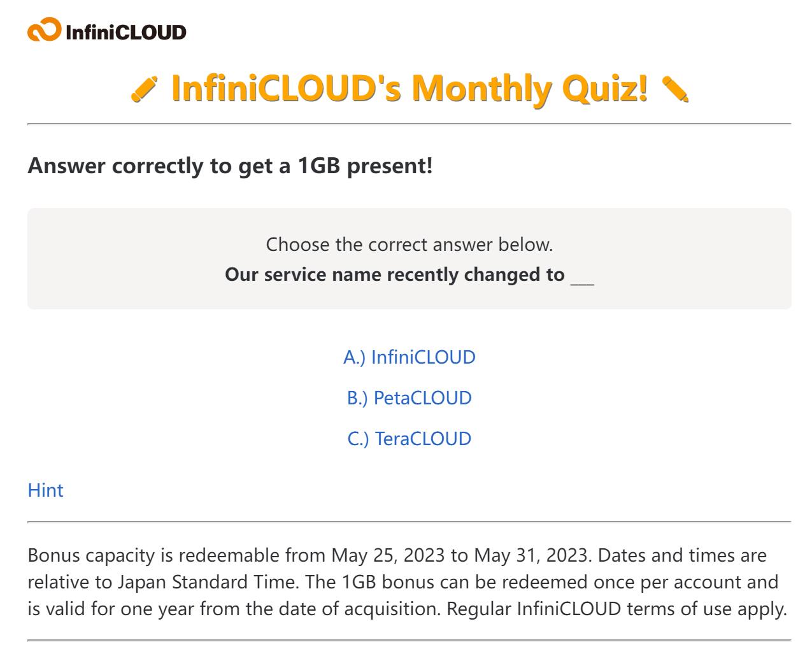Click the divider line below quiz title
Image resolution: width=812 pixels, height=661 pixels.
pyautogui.click(x=409, y=124)
